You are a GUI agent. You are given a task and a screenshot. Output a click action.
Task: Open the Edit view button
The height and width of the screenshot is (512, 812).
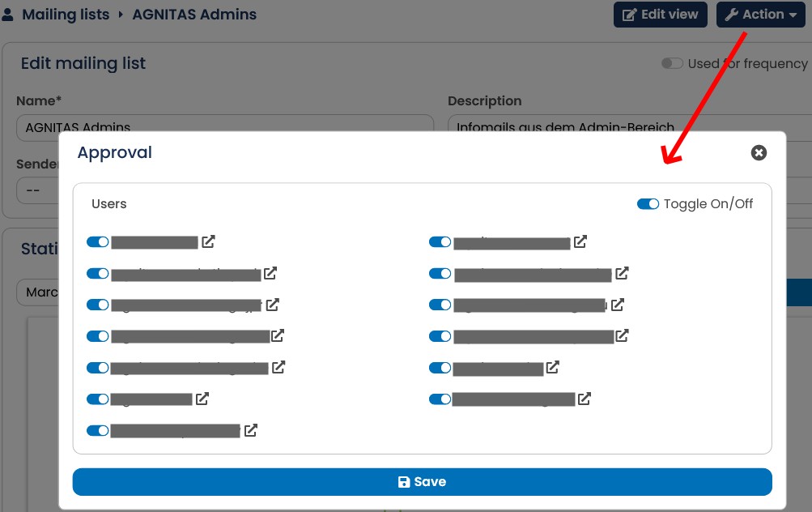pyautogui.click(x=661, y=15)
